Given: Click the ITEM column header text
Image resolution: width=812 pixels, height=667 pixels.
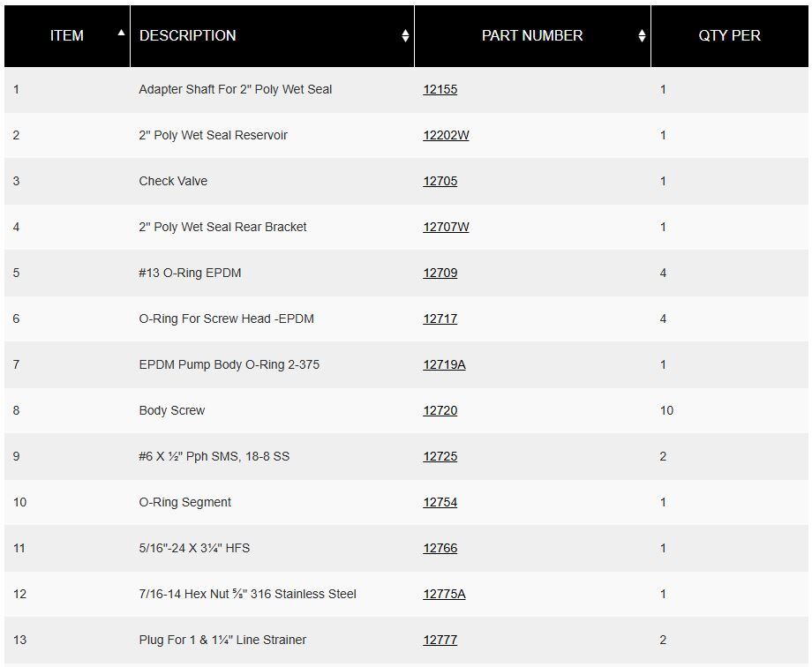Looking at the screenshot, I should [67, 36].
